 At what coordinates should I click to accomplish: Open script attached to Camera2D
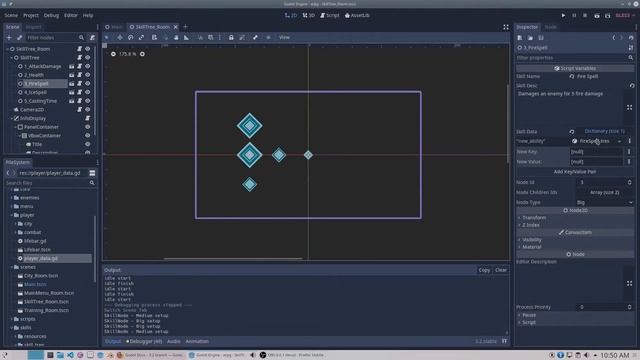[80, 109]
